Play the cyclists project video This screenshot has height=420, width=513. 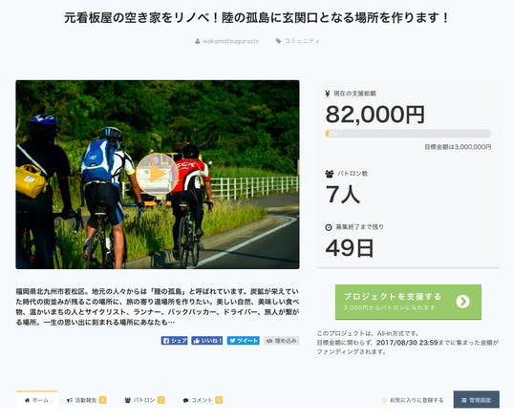(x=157, y=175)
